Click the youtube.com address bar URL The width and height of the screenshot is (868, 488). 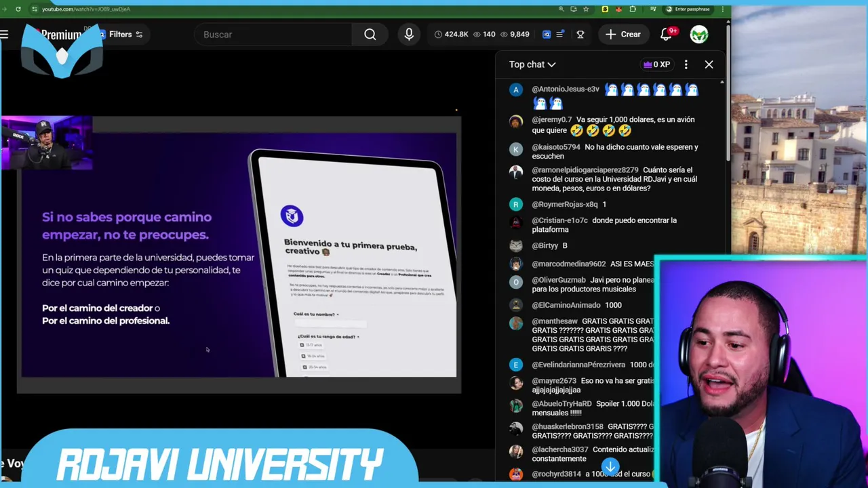coord(85,9)
